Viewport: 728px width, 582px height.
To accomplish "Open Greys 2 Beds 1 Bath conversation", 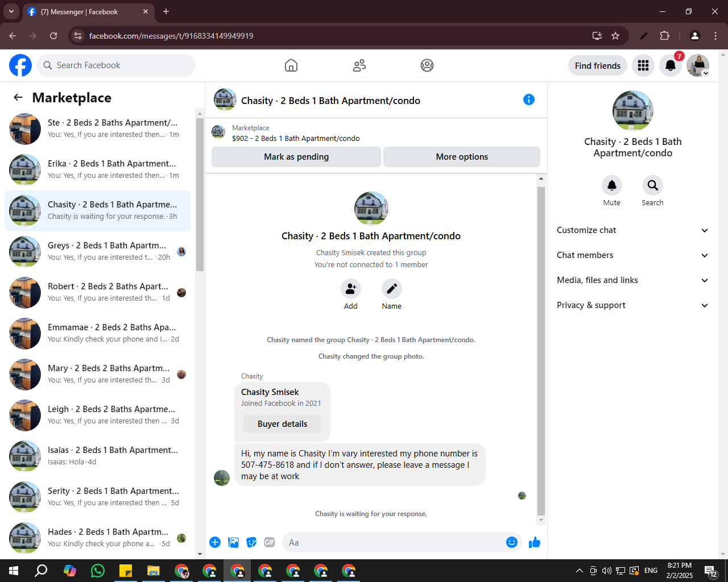I will 97,252.
